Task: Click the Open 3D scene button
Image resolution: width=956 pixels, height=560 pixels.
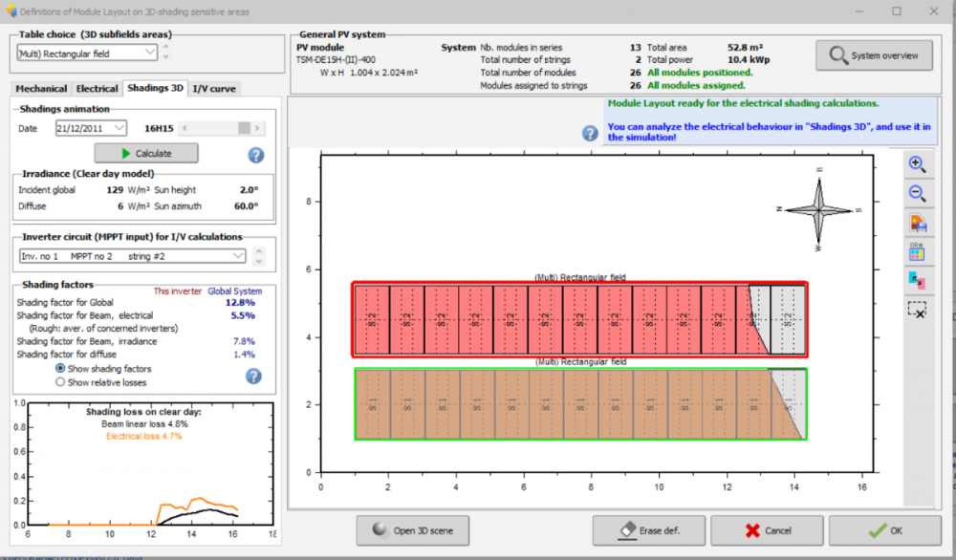Action: point(413,530)
